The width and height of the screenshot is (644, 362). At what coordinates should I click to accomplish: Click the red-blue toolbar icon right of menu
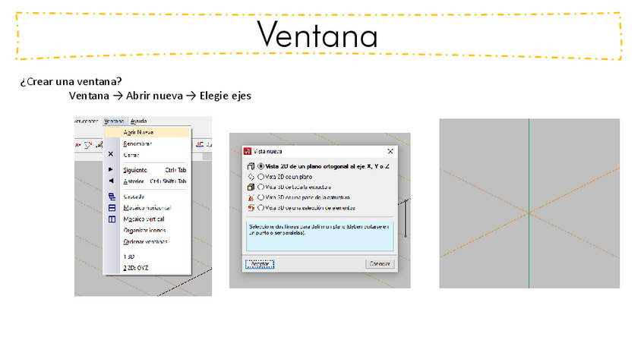[200, 144]
